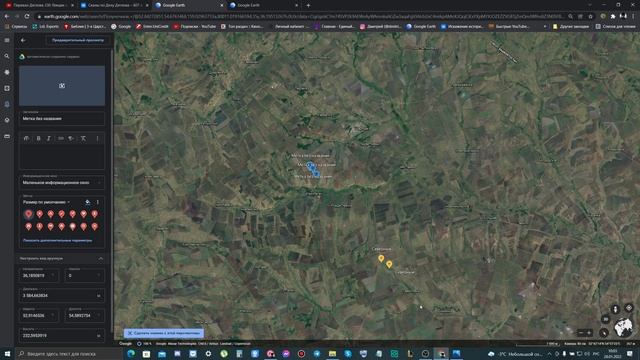Open Microsoft Edge from the taskbar
640x360 pixels.
point(131,353)
